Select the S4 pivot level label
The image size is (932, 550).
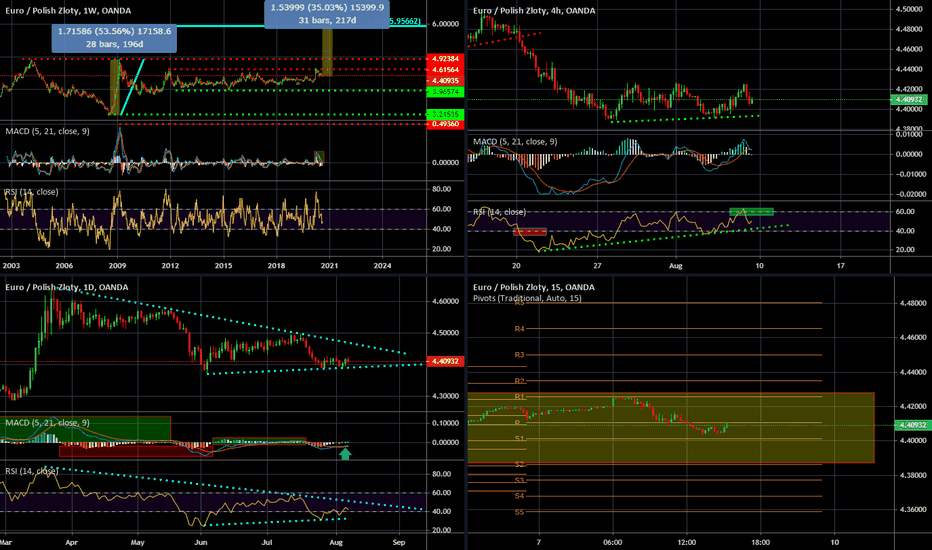519,495
